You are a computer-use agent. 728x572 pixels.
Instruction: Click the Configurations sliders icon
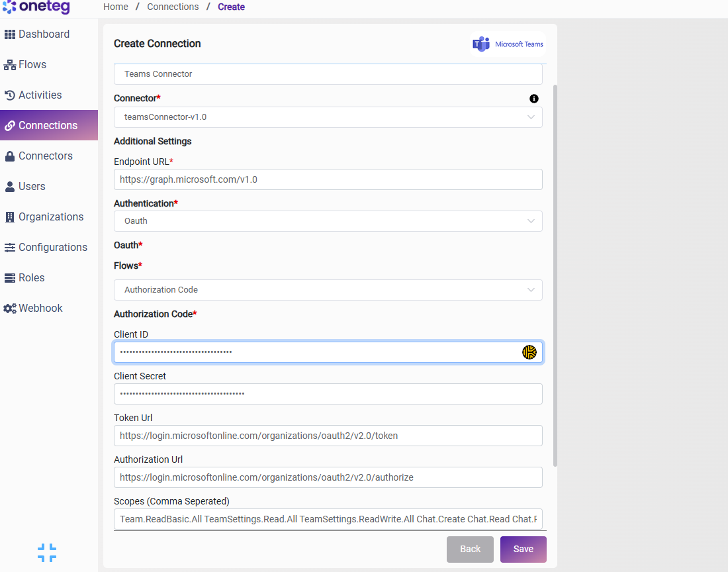(10, 248)
